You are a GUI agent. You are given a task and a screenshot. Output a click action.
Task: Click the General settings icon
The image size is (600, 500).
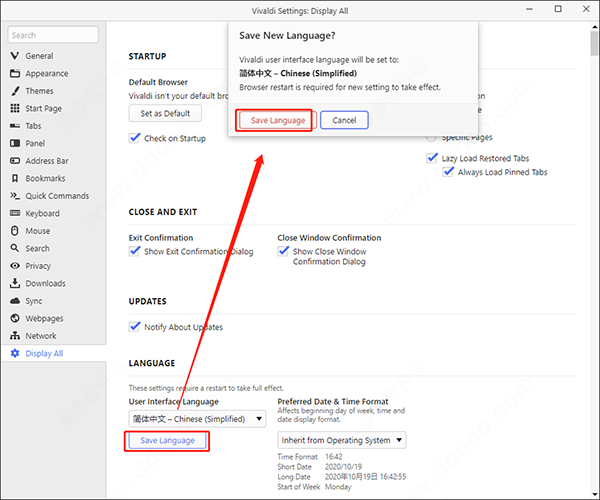coord(15,56)
